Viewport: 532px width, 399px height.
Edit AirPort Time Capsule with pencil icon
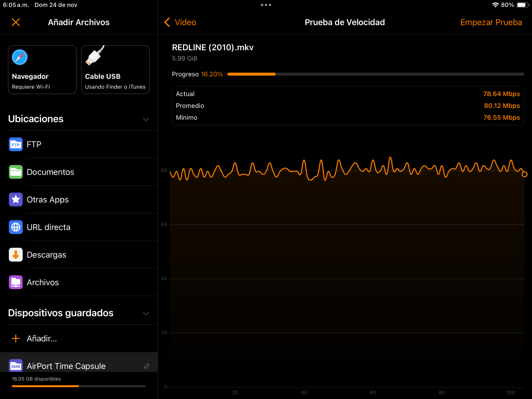[147, 366]
